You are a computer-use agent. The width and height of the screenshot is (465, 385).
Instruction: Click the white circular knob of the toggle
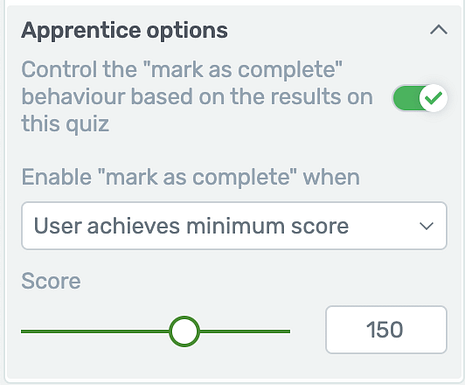click(x=434, y=98)
